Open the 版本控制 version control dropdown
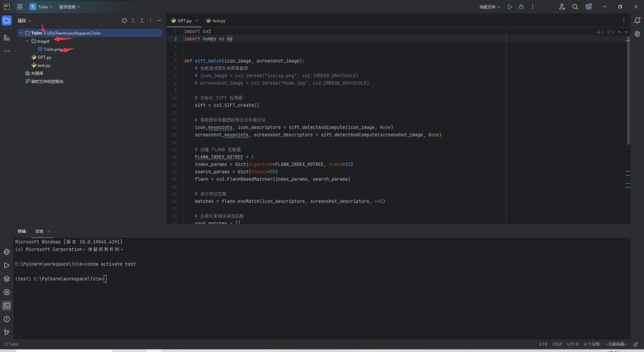Screen dimensions: 644x352 [x=69, y=7]
